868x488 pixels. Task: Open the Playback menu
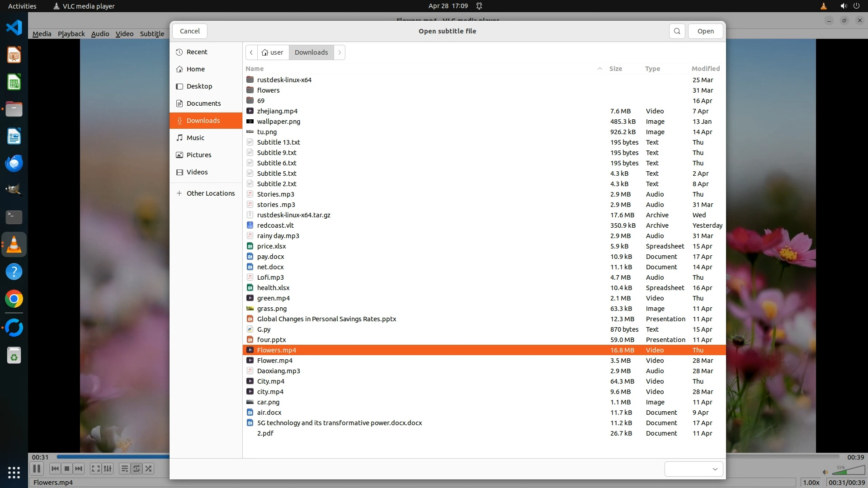click(71, 34)
